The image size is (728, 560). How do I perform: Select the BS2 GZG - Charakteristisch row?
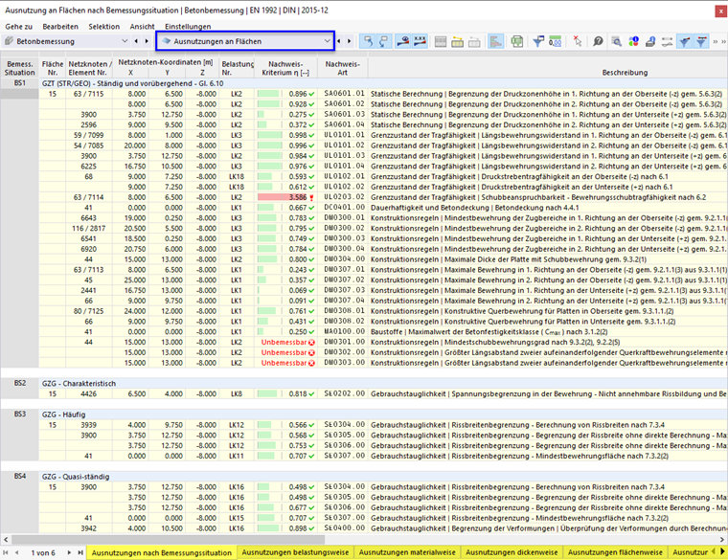364,383
